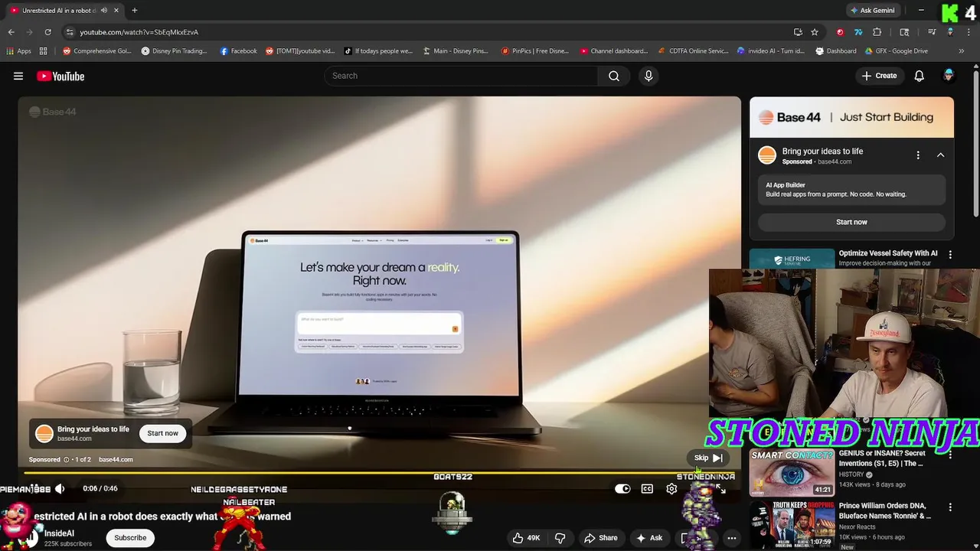Go to YouTube home via logo
Image resolution: width=980 pixels, height=551 pixels.
tap(60, 76)
